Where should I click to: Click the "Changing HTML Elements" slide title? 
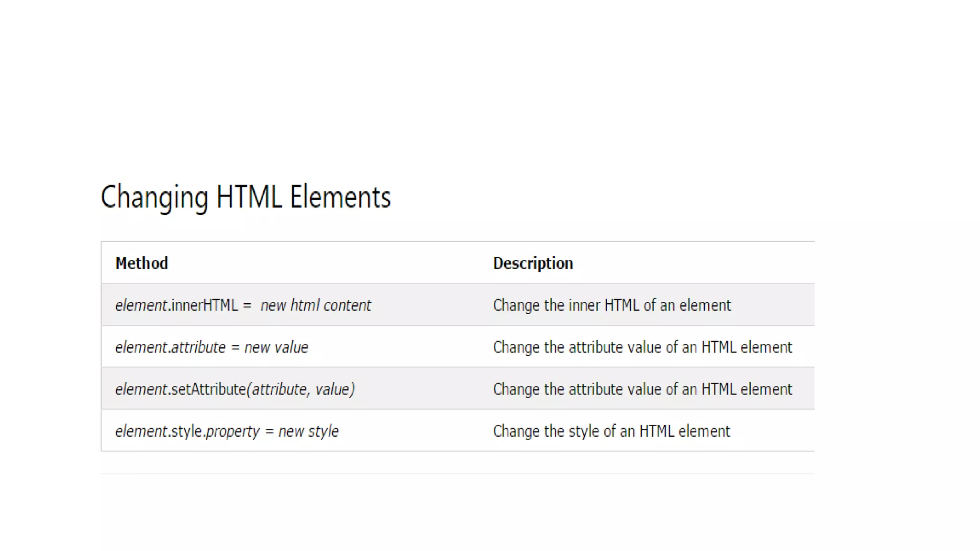[x=245, y=197]
